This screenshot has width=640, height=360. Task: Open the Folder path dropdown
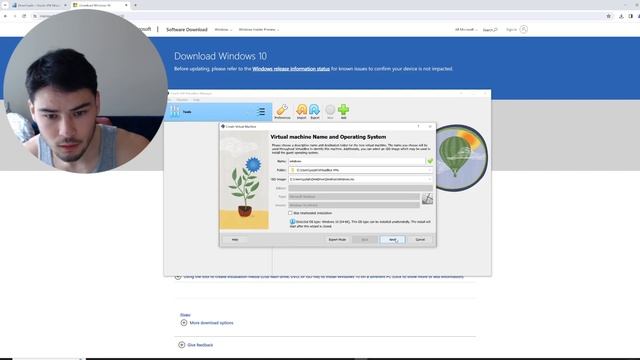tap(429, 170)
